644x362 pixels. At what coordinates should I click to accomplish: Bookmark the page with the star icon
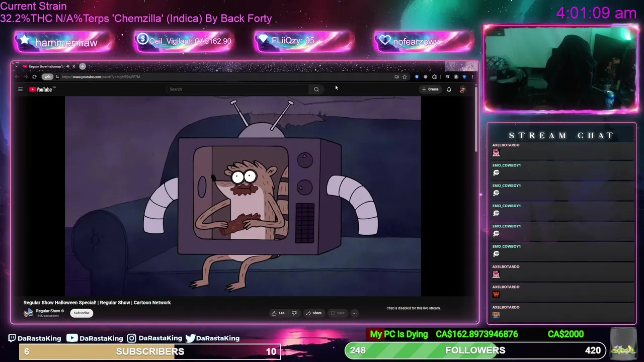coord(405,77)
